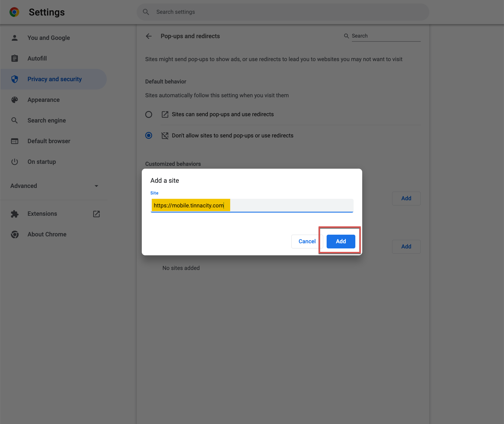Image resolution: width=504 pixels, height=424 pixels.
Task: Select the don't allow pop-ups option
Action: point(149,135)
